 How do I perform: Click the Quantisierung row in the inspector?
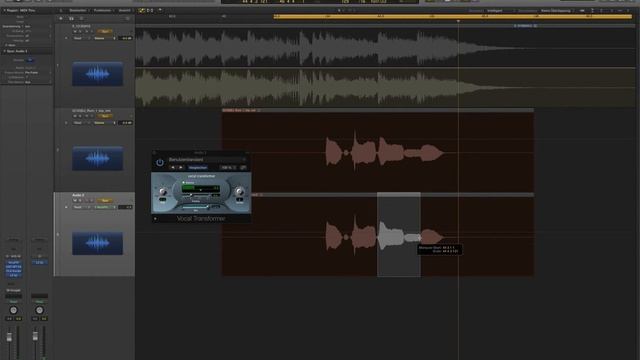(x=26, y=26)
